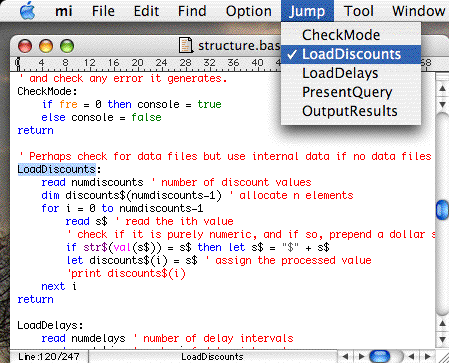Click the top scroll-down arrow

tap(442, 104)
